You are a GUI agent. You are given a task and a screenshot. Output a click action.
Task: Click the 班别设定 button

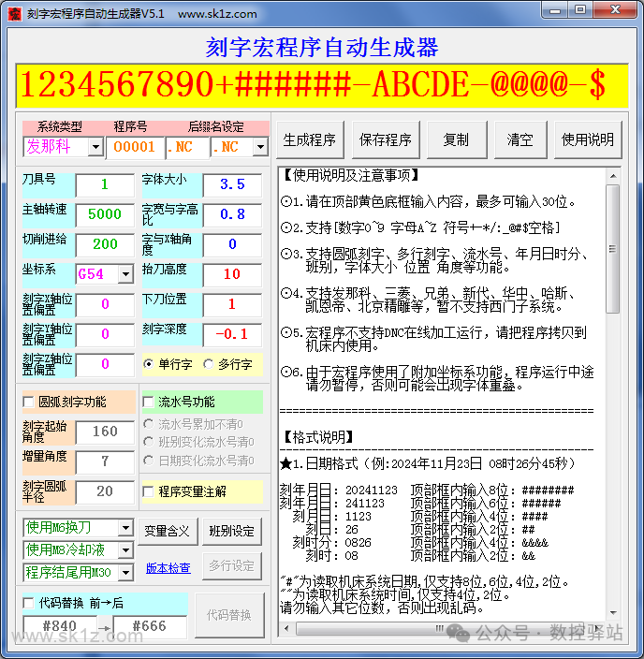(231, 532)
